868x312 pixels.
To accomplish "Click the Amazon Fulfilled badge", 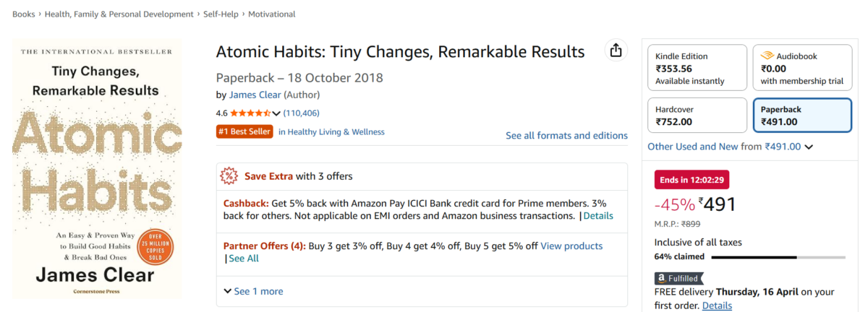I will click(678, 278).
